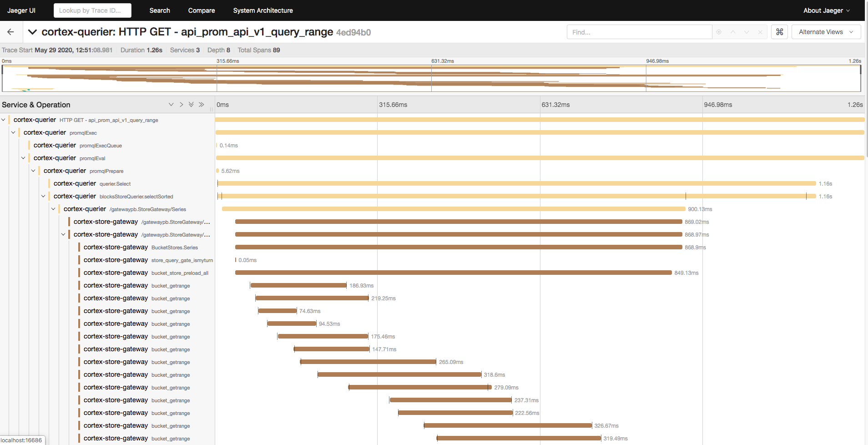Screen dimensions: 868x445
Task: Open the Alternate Views dropdown
Action: point(826,32)
